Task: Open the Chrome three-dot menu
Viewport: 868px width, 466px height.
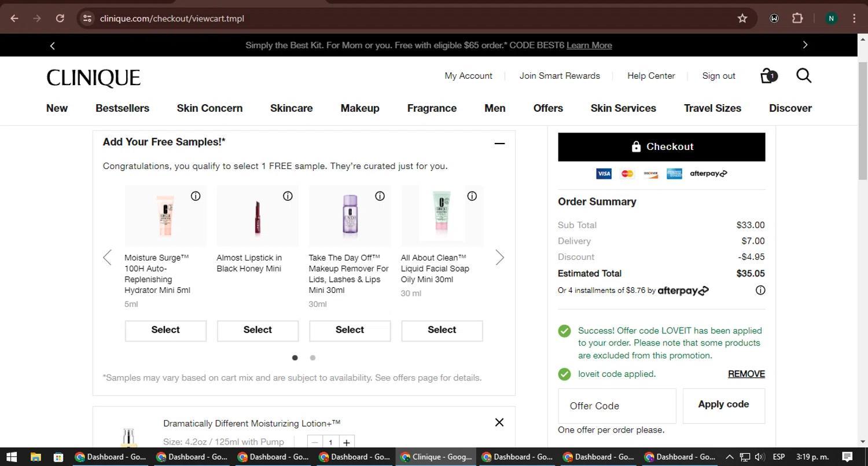Action: [854, 19]
